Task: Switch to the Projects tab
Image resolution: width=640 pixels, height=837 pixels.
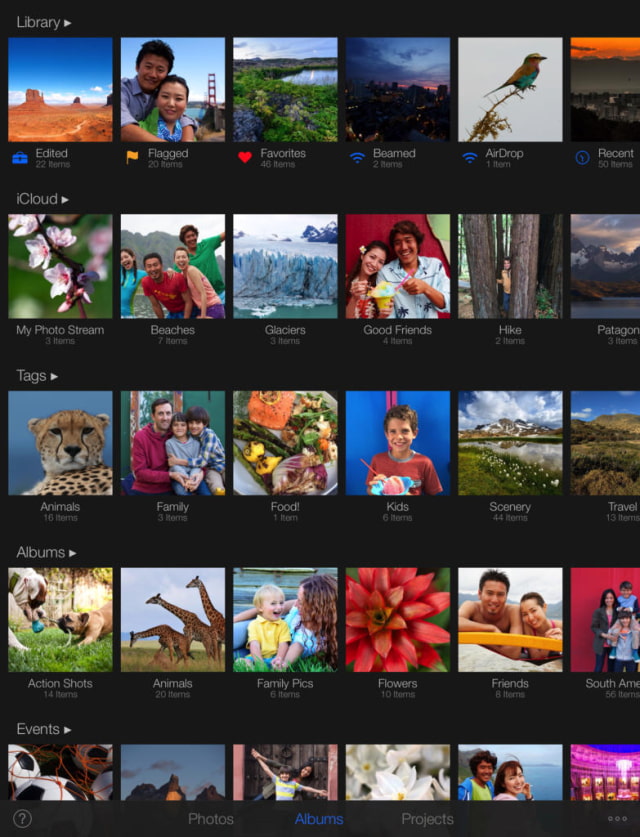Action: tap(427, 819)
